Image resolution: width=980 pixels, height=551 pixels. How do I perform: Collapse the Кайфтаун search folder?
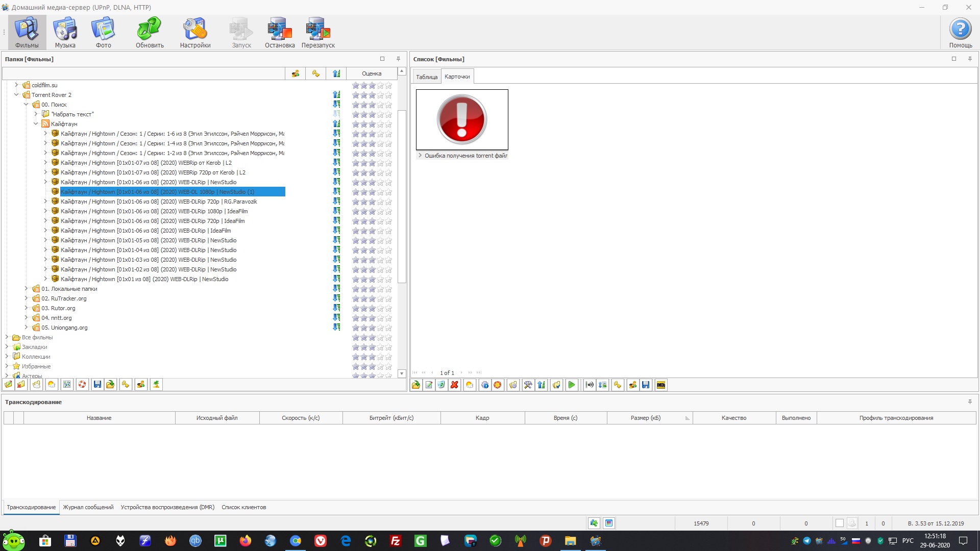[36, 124]
